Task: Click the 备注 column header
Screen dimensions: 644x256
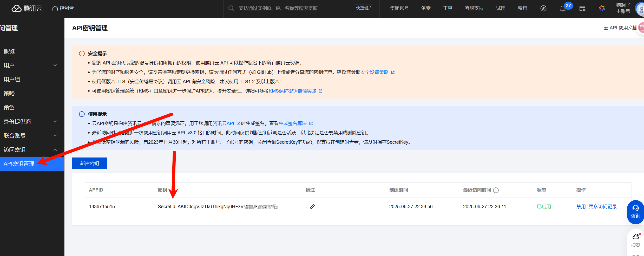Action: coord(310,190)
